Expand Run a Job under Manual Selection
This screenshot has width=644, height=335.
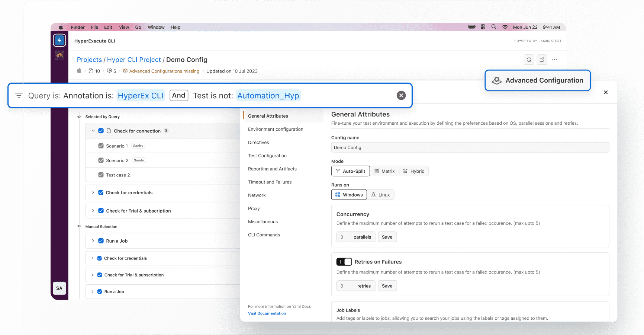[93, 241]
